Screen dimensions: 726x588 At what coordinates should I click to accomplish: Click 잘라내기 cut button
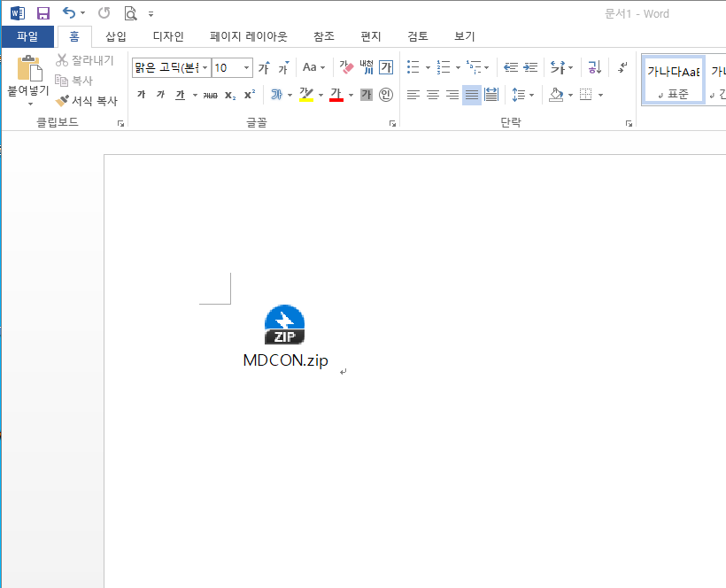point(85,60)
